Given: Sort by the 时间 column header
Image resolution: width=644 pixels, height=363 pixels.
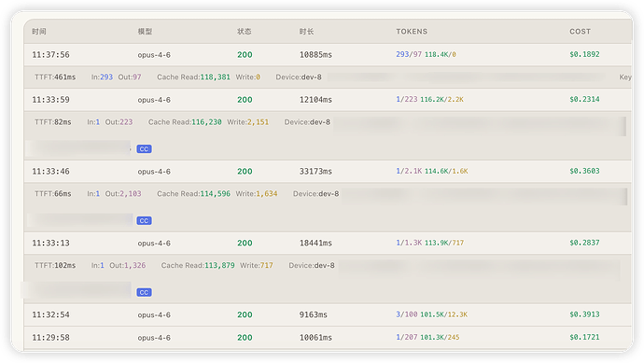Looking at the screenshot, I should coord(39,32).
